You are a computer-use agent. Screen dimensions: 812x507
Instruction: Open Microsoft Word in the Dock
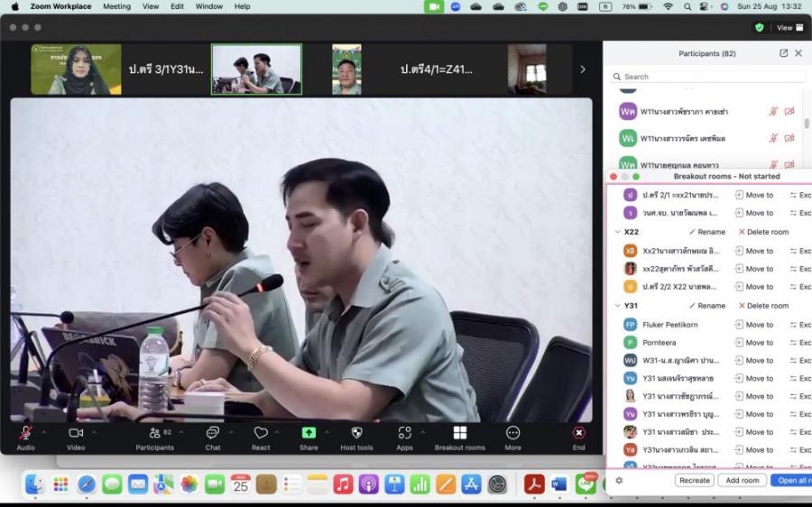coord(559,484)
